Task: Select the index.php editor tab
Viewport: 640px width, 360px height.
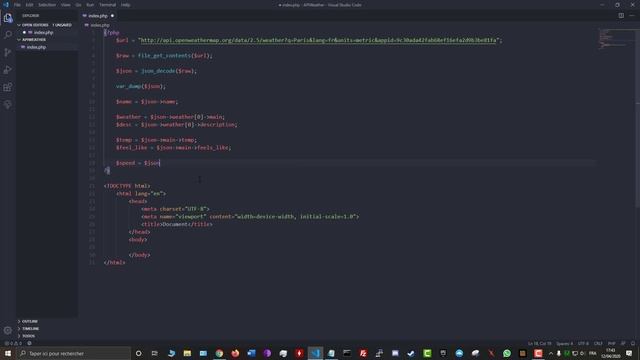Action: tap(98, 16)
